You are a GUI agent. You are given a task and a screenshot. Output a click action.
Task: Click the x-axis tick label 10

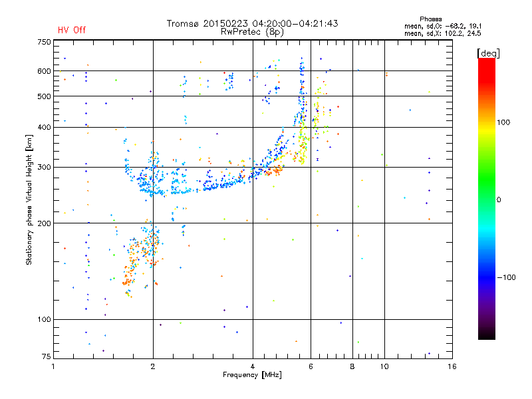point(384,366)
